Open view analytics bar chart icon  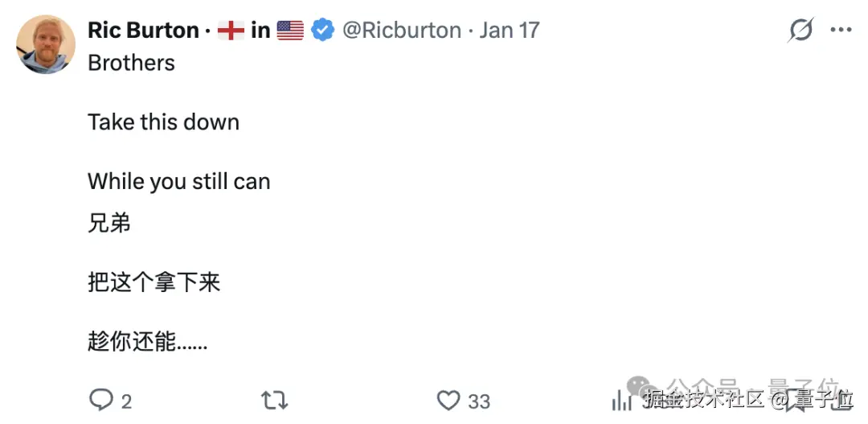click(x=621, y=400)
